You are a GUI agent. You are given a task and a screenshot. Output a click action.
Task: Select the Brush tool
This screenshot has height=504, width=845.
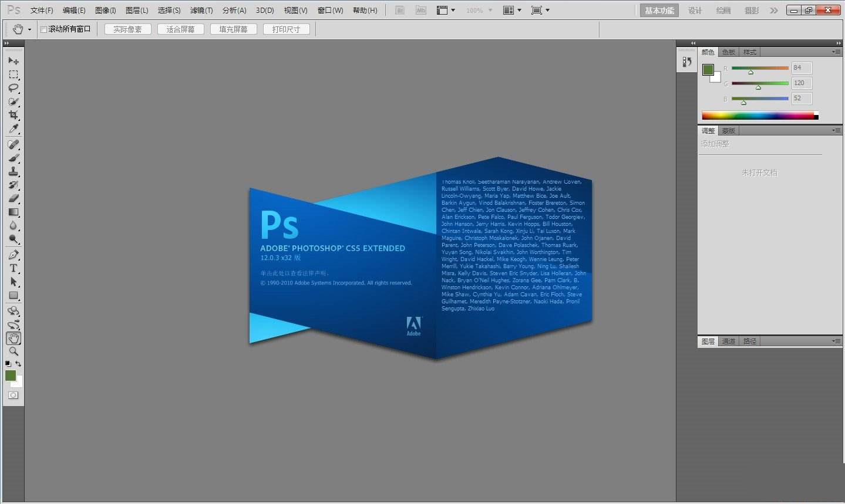pos(14,158)
